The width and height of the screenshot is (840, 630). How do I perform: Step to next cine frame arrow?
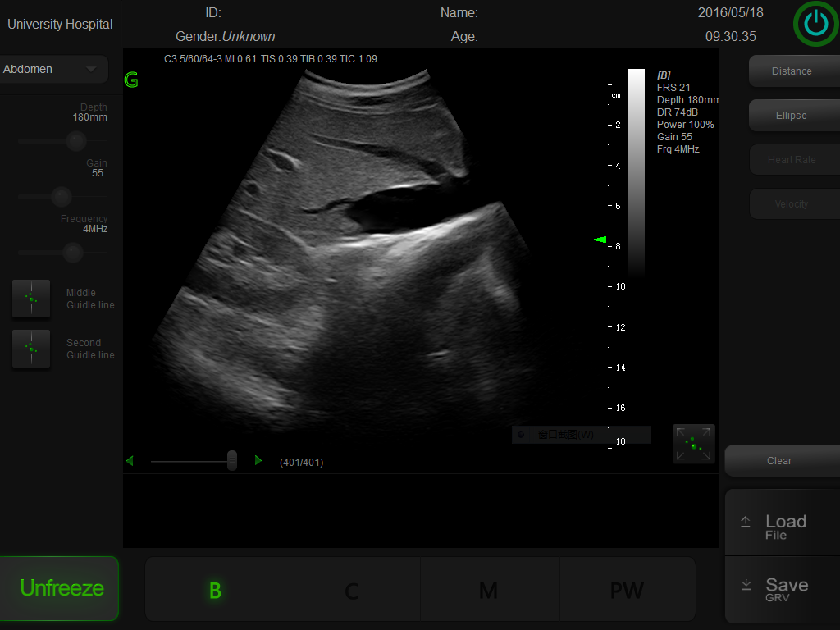point(258,461)
